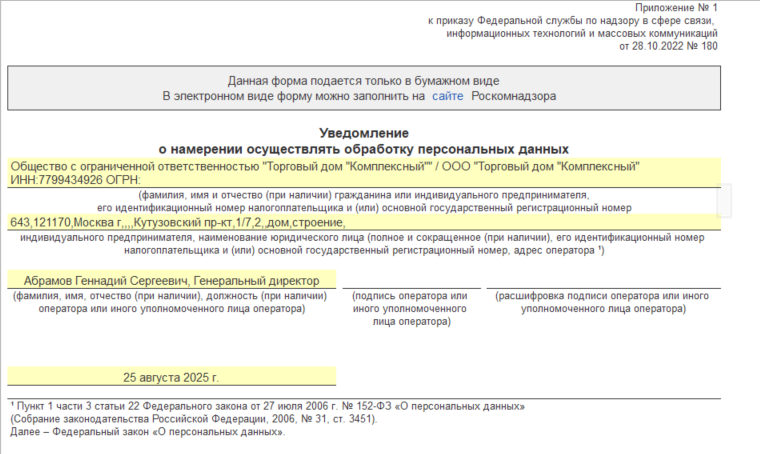
Task: Click the organization name field with ООО "Торговый дом"
Action: pyautogui.click(x=325, y=166)
